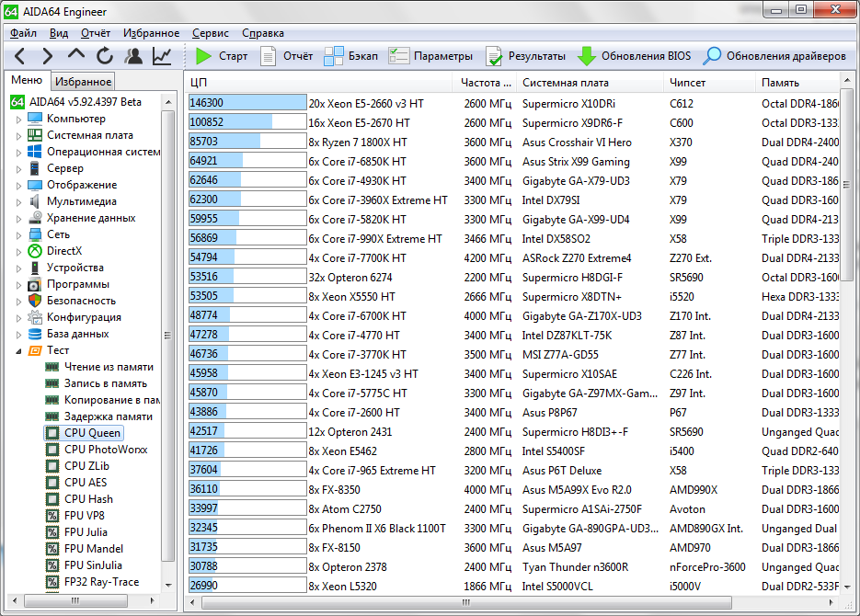Click Обновления BIOS button

[x=635, y=56]
